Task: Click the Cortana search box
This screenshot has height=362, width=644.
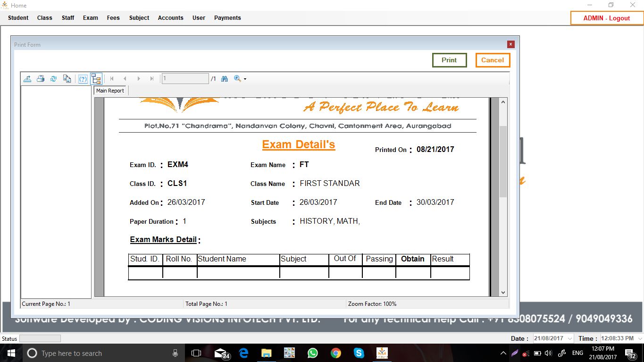Action: [103, 353]
